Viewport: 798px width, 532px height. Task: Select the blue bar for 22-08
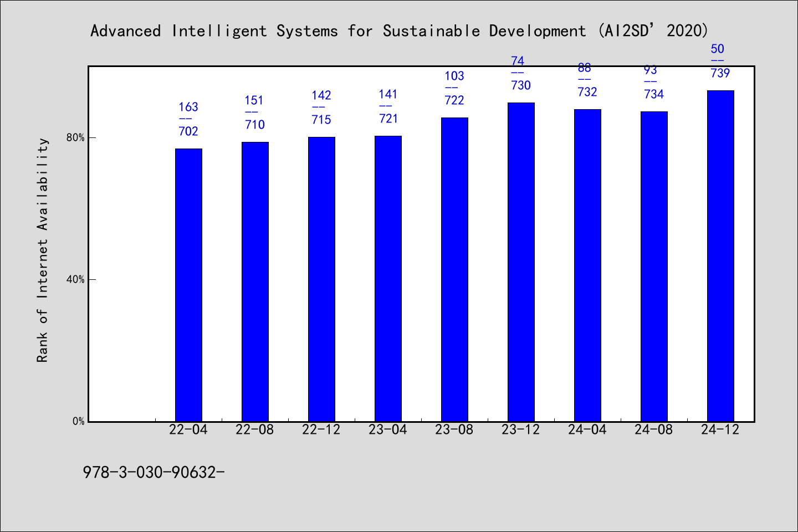tap(255, 282)
